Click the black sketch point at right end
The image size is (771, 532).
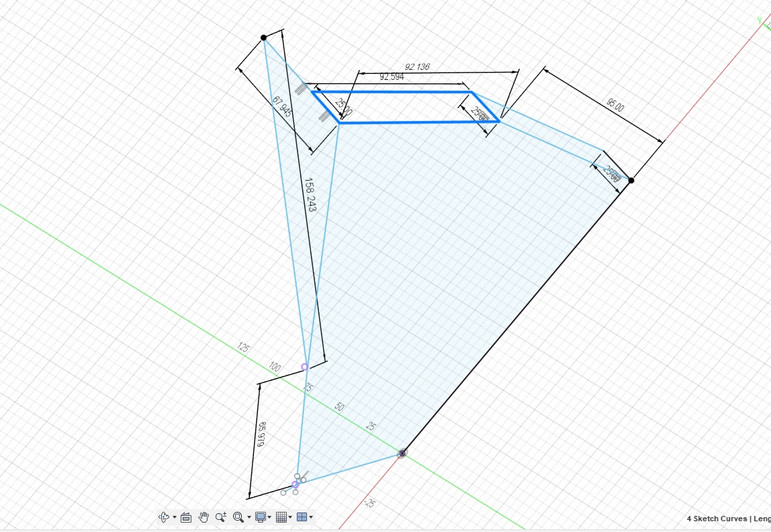631,181
